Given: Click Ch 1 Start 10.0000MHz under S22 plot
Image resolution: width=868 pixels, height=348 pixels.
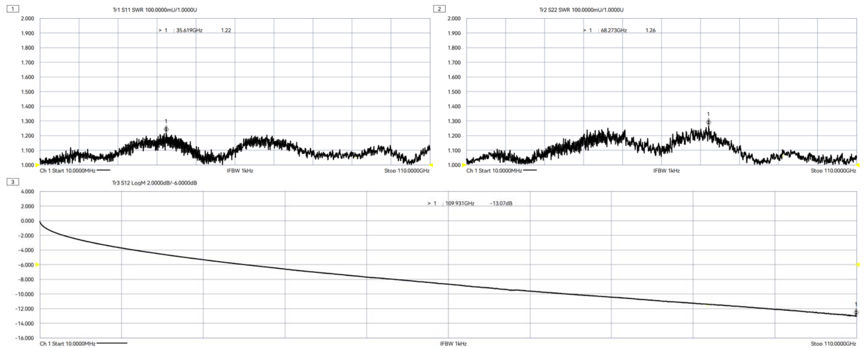Looking at the screenshot, I should coord(494,170).
